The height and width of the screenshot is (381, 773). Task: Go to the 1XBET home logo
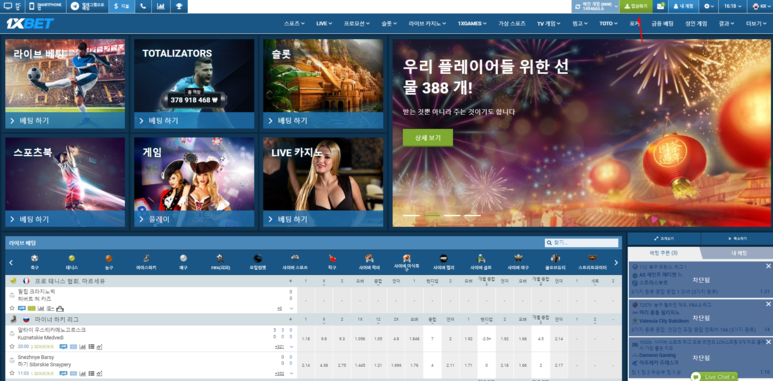(x=30, y=24)
